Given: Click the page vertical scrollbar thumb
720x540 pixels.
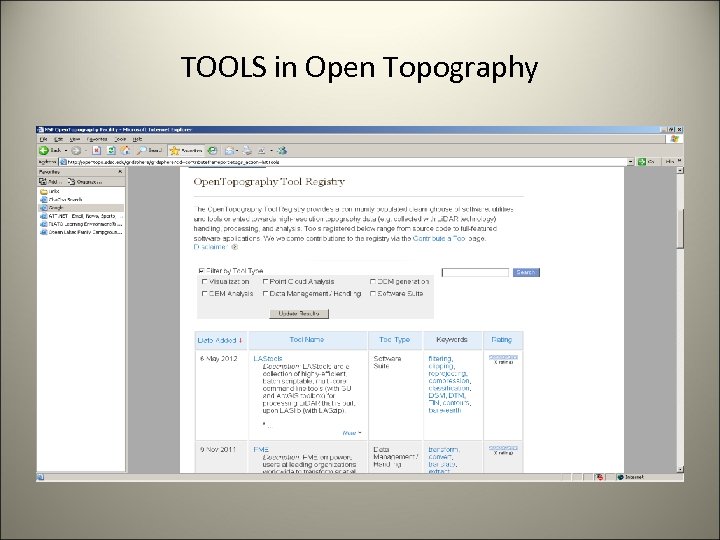Looking at the screenshot, I should 680,229.
